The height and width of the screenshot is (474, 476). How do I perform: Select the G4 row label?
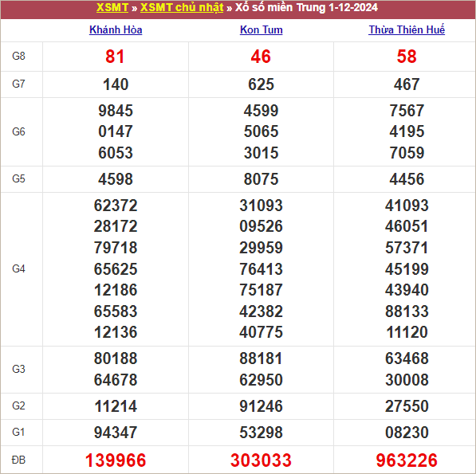tap(18, 268)
